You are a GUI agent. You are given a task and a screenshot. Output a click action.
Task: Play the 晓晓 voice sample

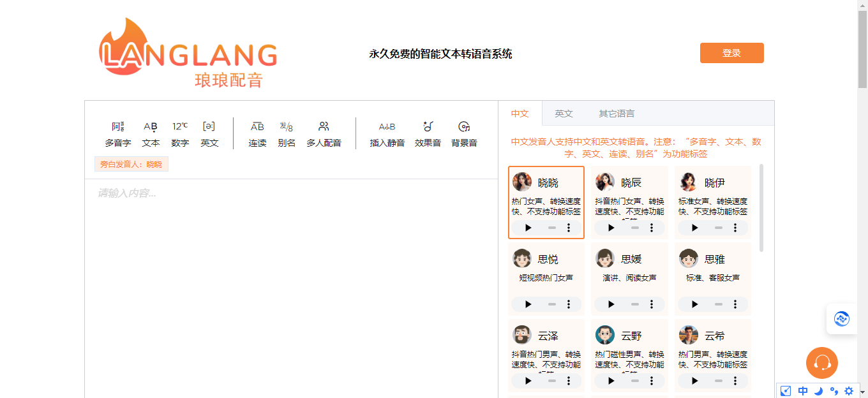point(528,228)
